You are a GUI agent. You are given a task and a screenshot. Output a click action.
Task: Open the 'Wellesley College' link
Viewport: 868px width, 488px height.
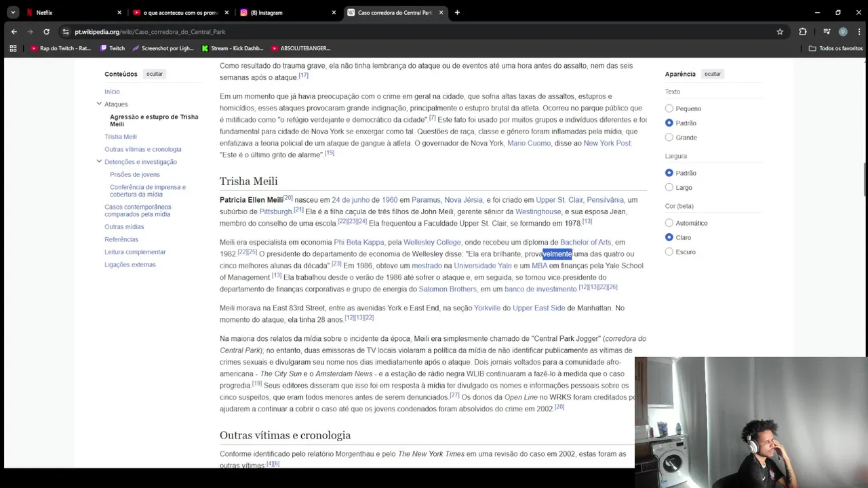(432, 242)
